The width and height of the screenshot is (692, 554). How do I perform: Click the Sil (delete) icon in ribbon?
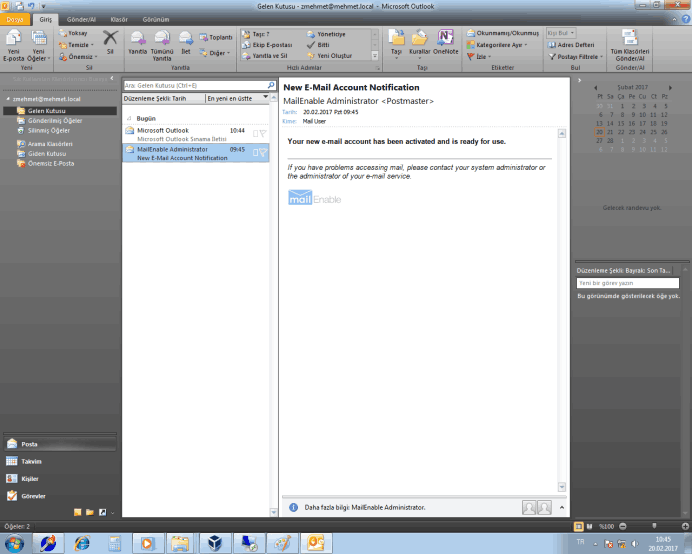(x=111, y=41)
